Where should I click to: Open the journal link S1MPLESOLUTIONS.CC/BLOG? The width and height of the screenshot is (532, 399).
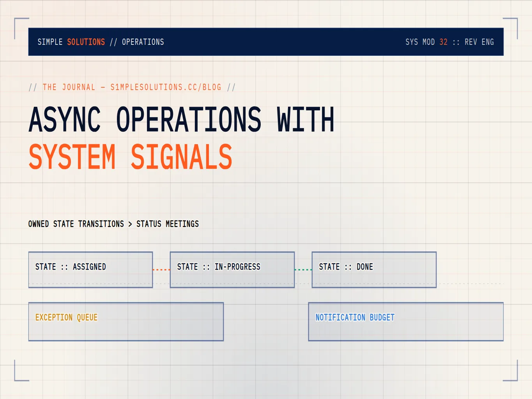pos(166,87)
